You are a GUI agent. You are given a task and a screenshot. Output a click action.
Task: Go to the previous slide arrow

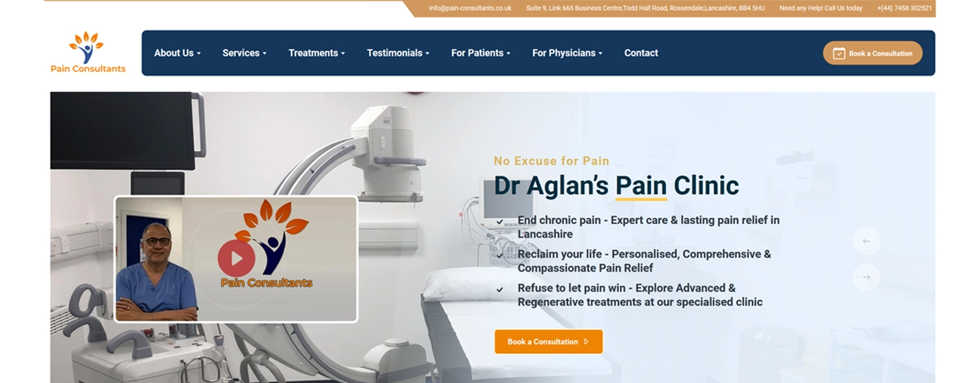pos(866,241)
